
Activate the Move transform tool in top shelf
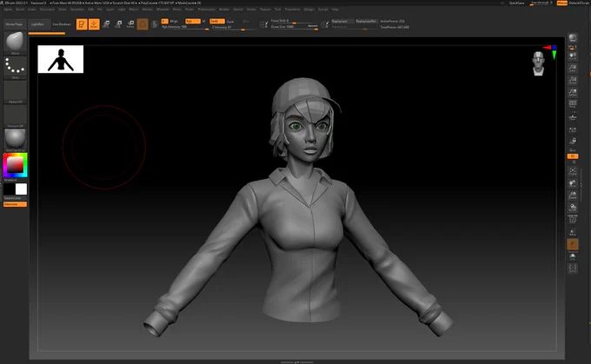(106, 24)
